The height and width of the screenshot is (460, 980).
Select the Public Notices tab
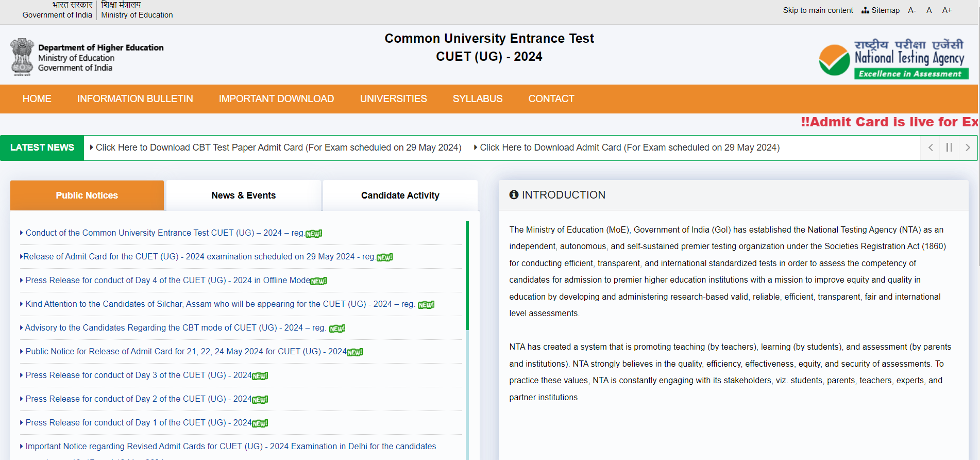click(87, 195)
